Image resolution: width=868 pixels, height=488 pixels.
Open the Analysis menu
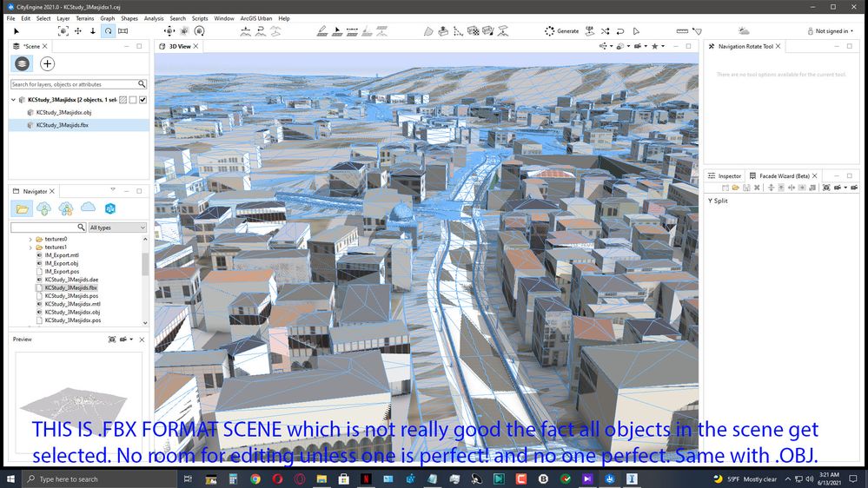pos(153,18)
